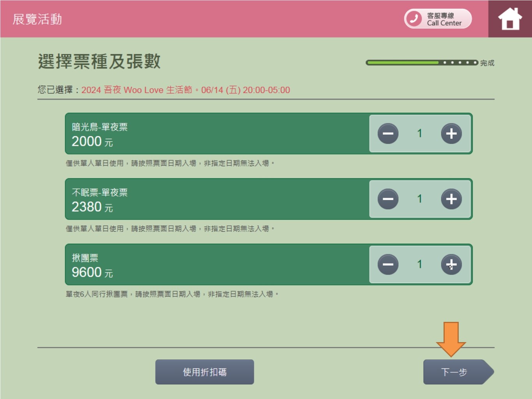Viewport: 532px width, 399px height.
Task: Click the 選擇票種及張數 page heading
Action: click(x=99, y=62)
